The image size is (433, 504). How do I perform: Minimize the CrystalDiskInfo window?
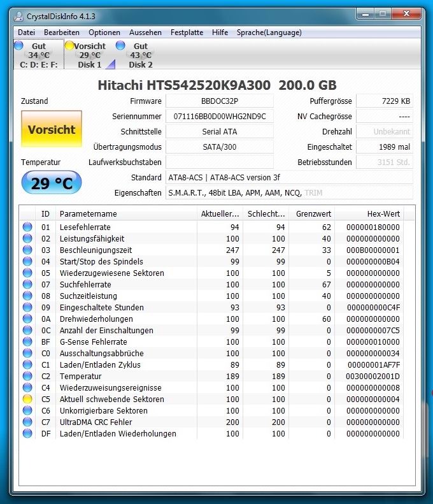point(366,14)
